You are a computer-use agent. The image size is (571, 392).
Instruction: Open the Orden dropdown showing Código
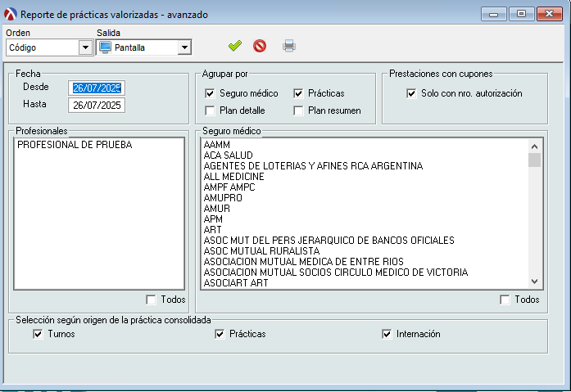tap(85, 47)
